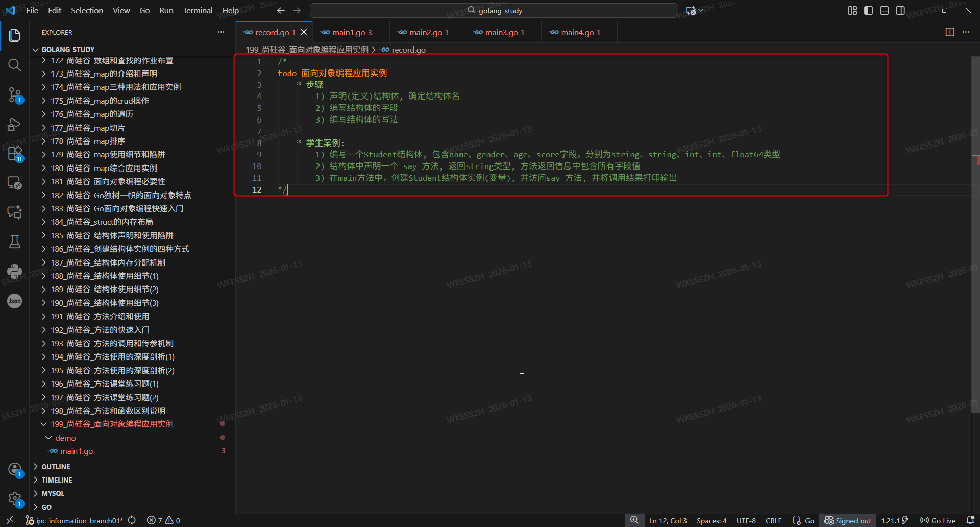Switch to the main4.go tab

tap(579, 32)
